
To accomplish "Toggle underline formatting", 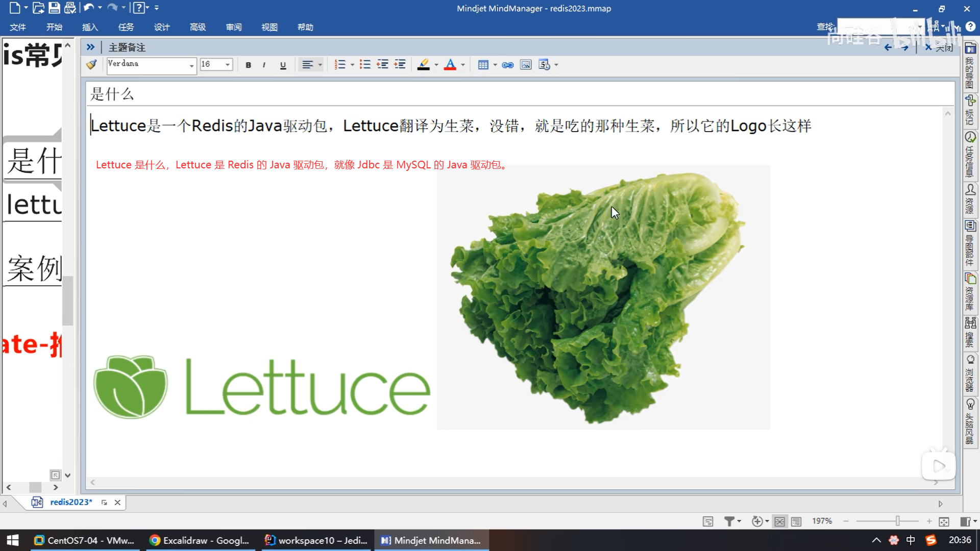I will (x=283, y=65).
